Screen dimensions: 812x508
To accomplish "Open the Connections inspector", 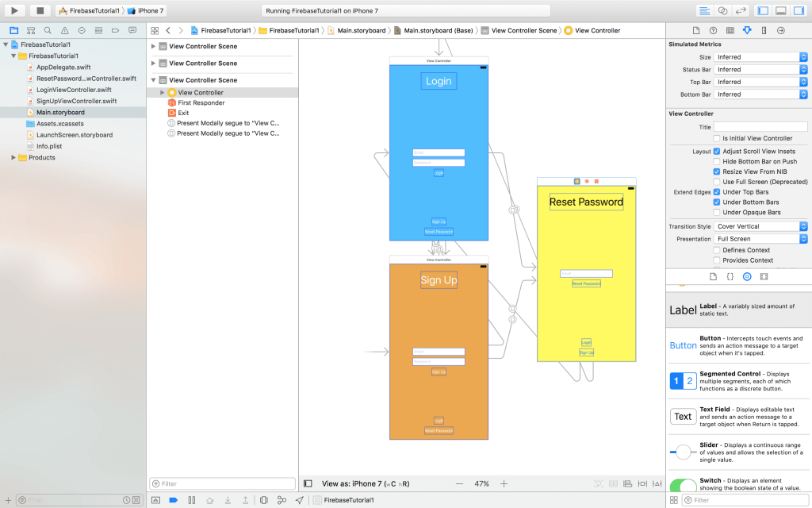I will tap(779, 29).
